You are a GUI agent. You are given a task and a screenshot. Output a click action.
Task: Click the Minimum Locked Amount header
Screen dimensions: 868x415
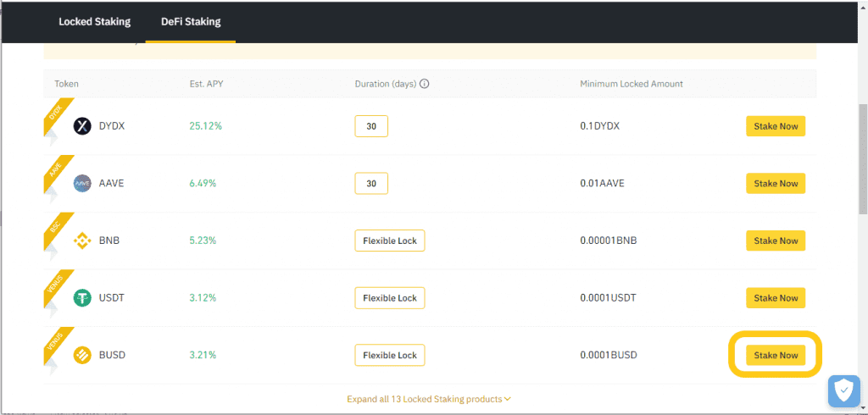[x=632, y=84]
